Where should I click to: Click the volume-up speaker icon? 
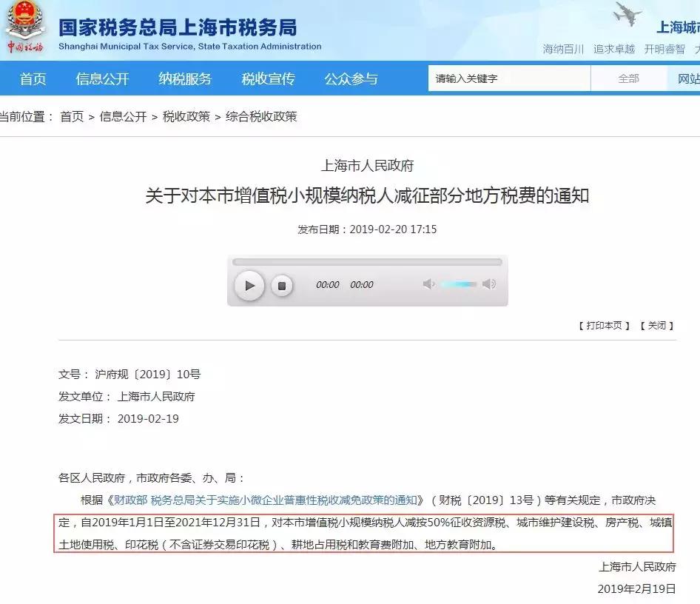tap(490, 284)
